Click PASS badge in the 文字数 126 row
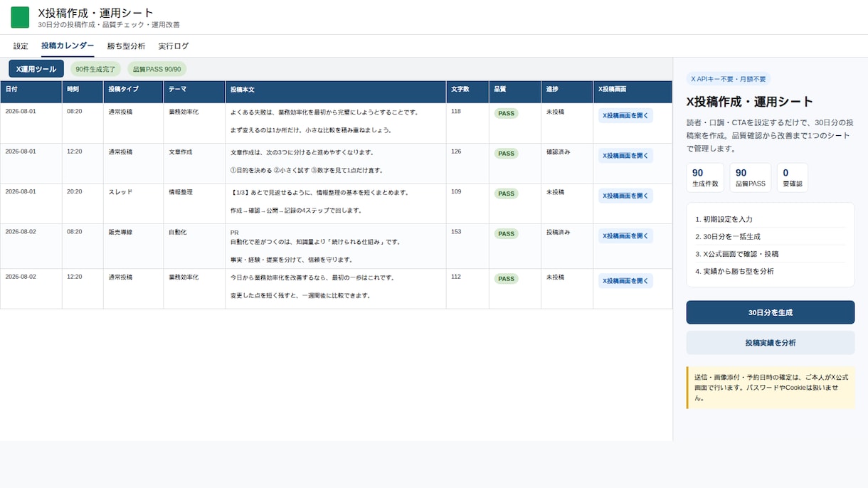868x488 pixels. pyautogui.click(x=506, y=154)
